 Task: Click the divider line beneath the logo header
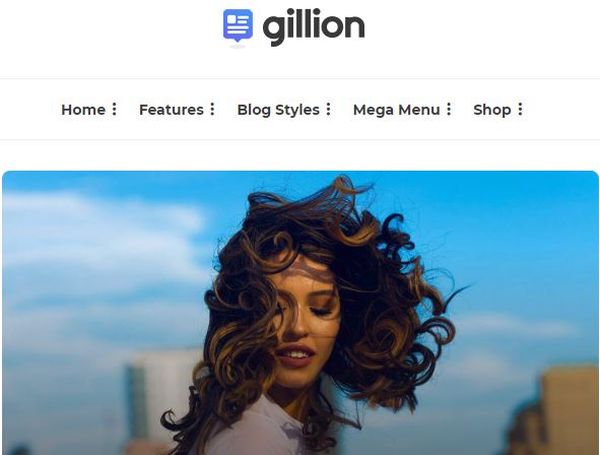(300, 78)
